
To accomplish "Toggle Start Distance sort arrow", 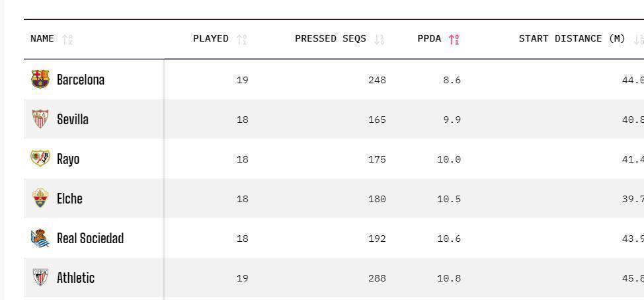I will [x=638, y=39].
